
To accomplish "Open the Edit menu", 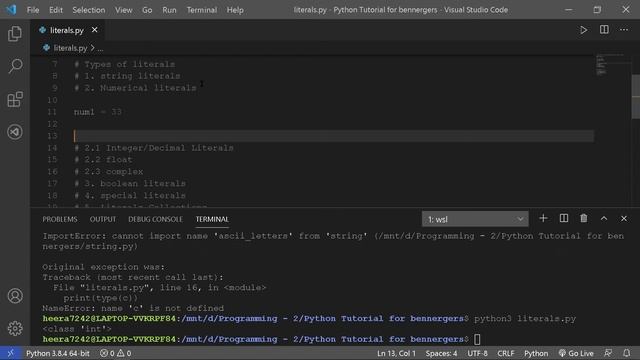I will 56,10.
